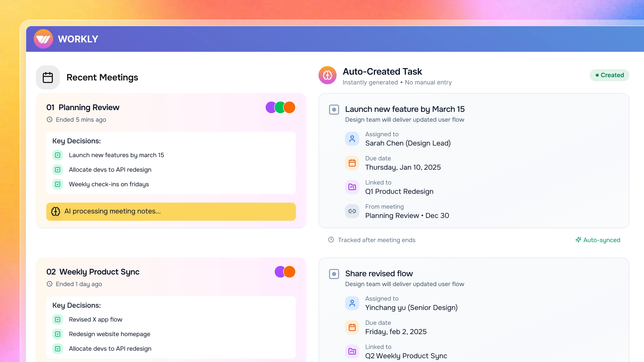Click the Jan 10 due date calendar icon
Viewport: 644px width, 362px height.
pos(352,163)
